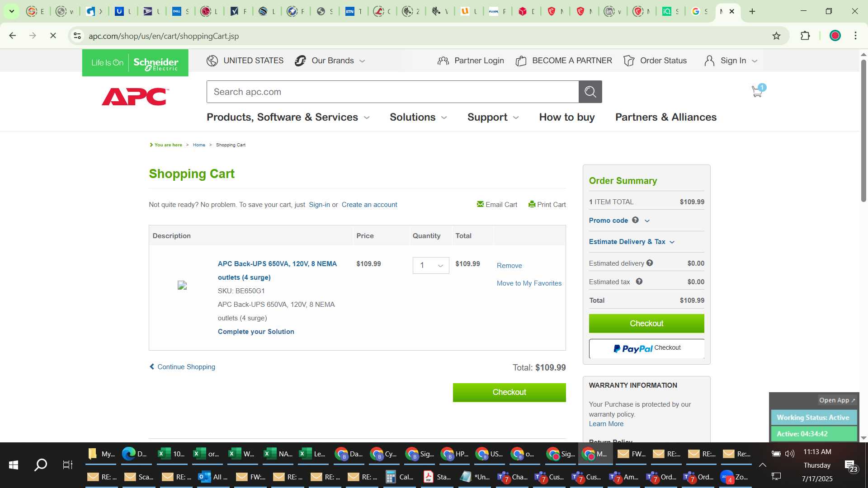Viewport: 868px width, 488px height.
Task: Open notification center icon
Action: pos(851,466)
